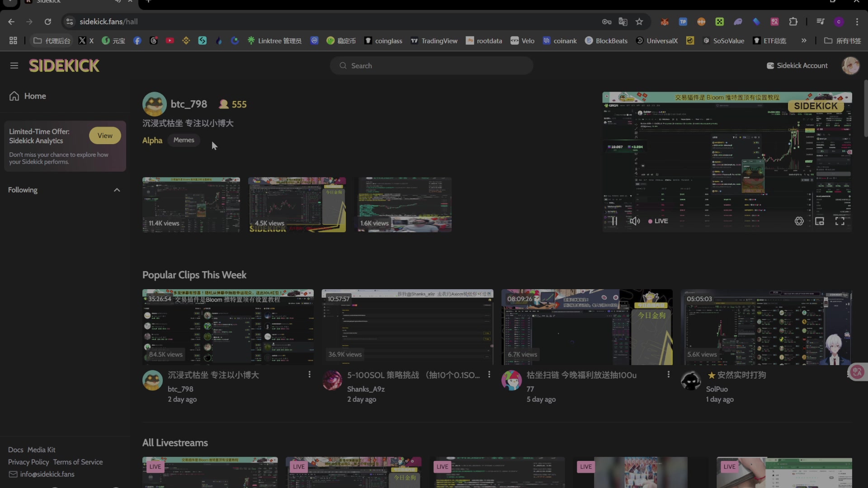Screen dimensions: 868x488
Task: Expand hidden bookmarks with the double chevron
Action: click(804, 41)
